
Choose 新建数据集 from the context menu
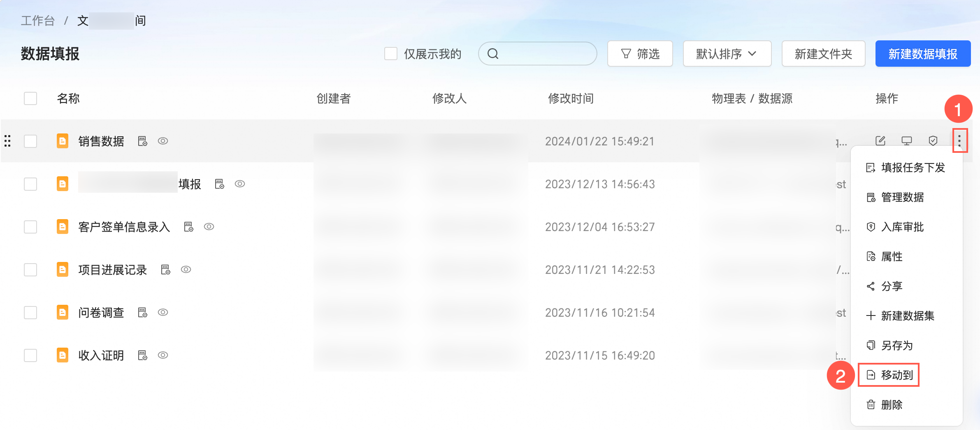point(906,316)
